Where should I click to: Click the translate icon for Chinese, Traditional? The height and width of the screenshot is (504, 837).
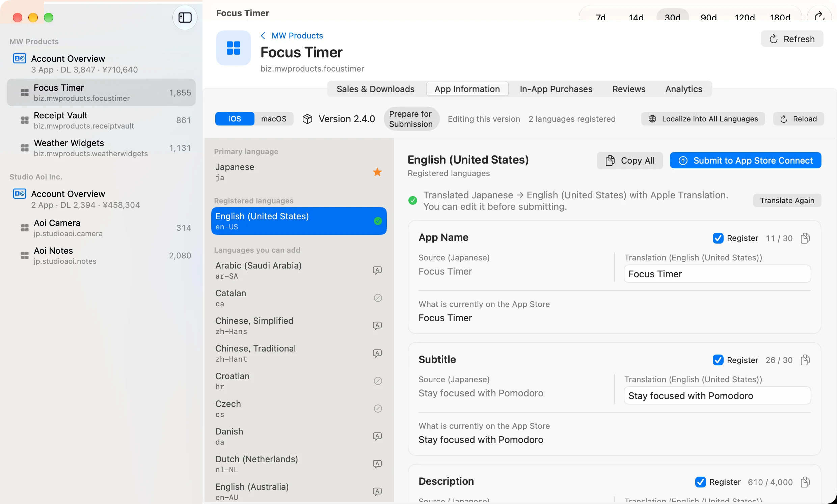pos(377,353)
